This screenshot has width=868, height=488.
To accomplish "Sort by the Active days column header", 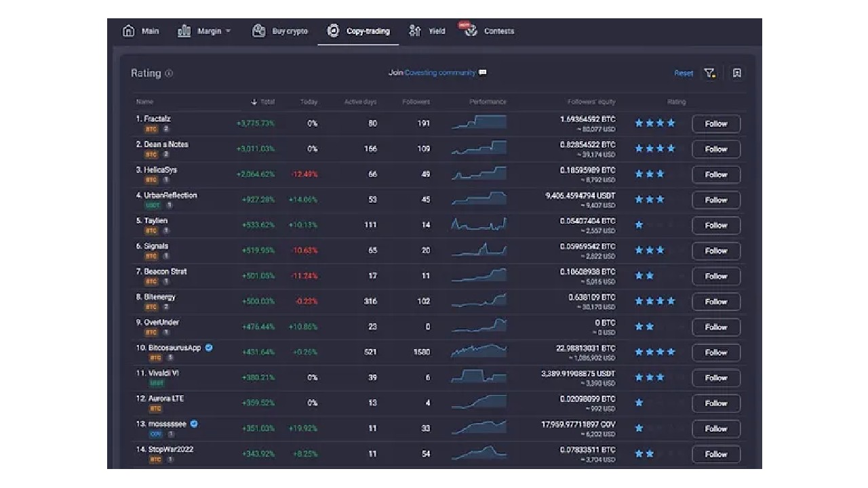I will (360, 102).
